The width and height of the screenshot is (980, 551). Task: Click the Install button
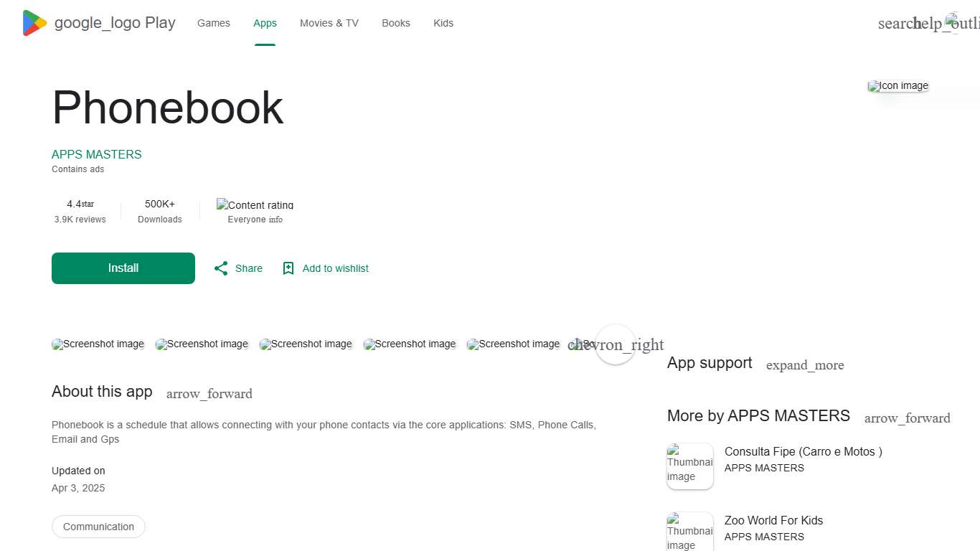123,268
